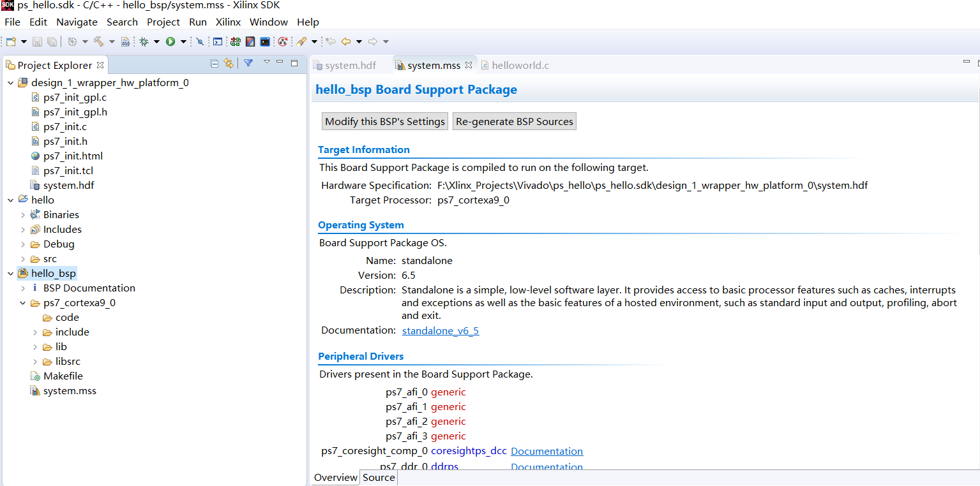Click the New project toolbar icon
Viewport: 980px width, 486px height.
click(x=11, y=41)
